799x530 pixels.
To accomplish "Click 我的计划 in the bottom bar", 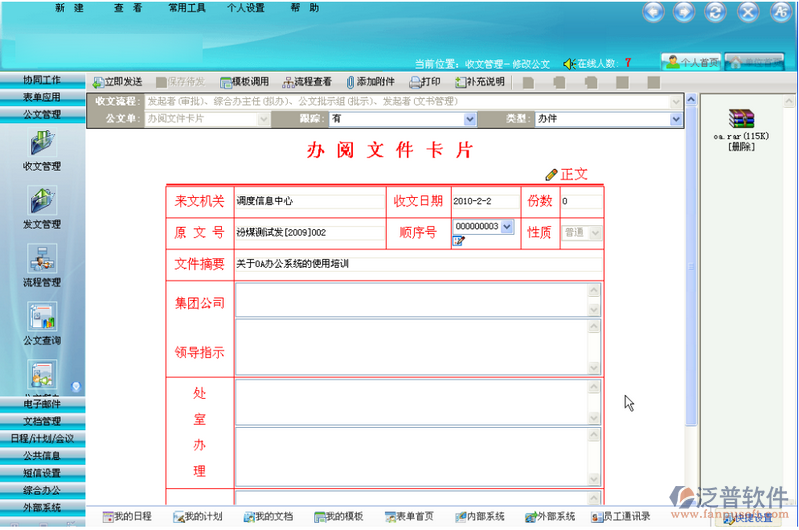I will [x=198, y=517].
